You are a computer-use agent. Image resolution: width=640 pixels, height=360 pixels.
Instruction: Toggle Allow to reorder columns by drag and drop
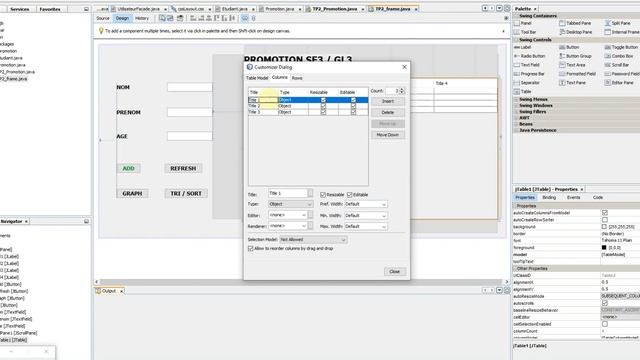(x=251, y=248)
